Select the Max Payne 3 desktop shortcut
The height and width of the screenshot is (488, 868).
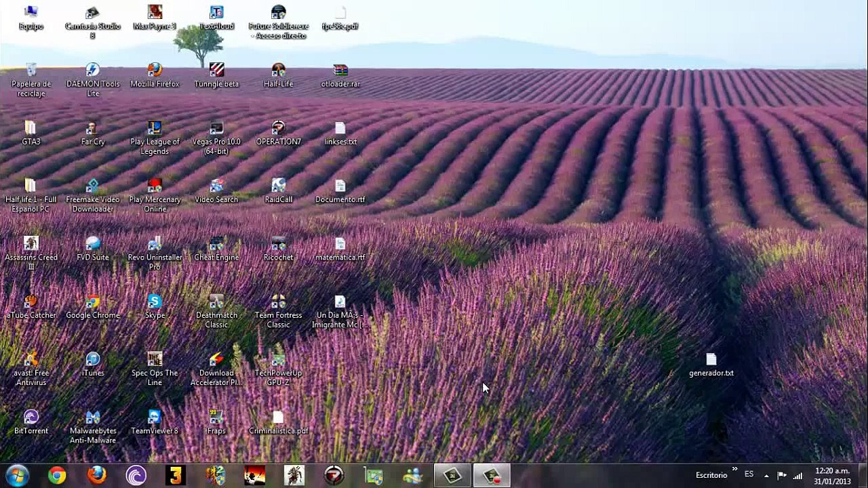tap(155, 18)
